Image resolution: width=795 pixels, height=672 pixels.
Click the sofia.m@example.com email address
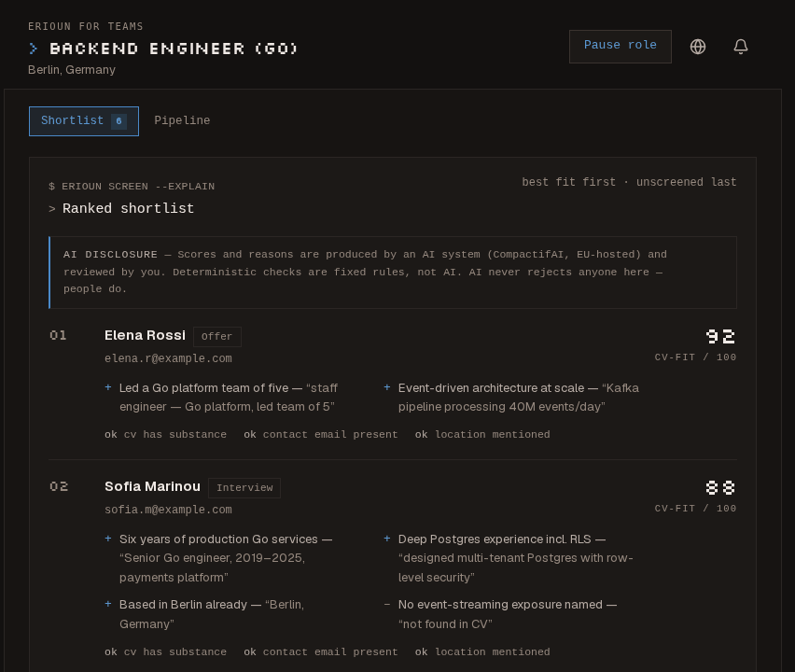coord(168,510)
